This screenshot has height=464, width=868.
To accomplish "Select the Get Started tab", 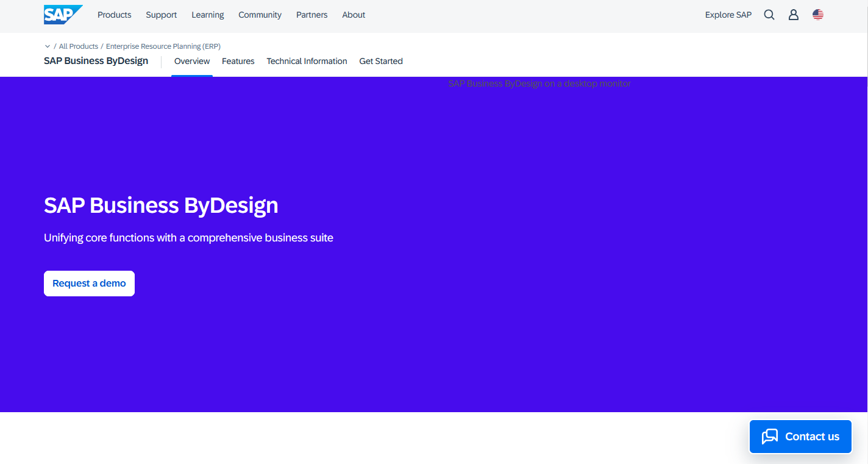I will point(381,61).
